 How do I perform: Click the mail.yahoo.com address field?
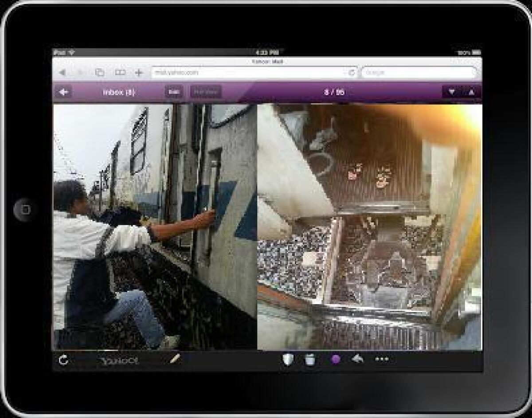tap(248, 73)
